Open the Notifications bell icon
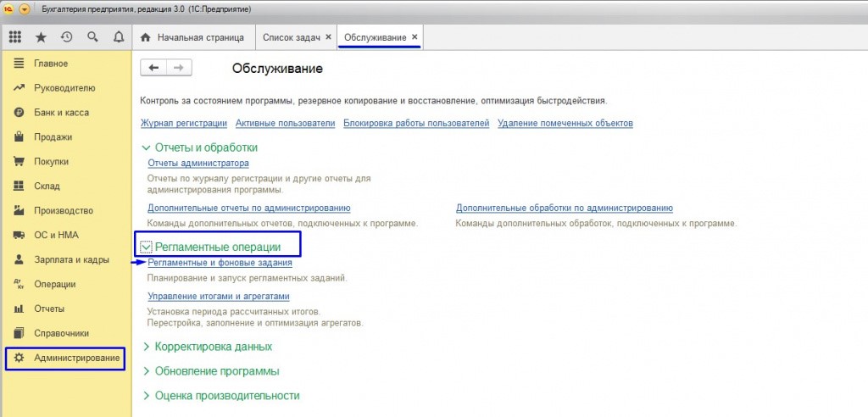 [118, 37]
